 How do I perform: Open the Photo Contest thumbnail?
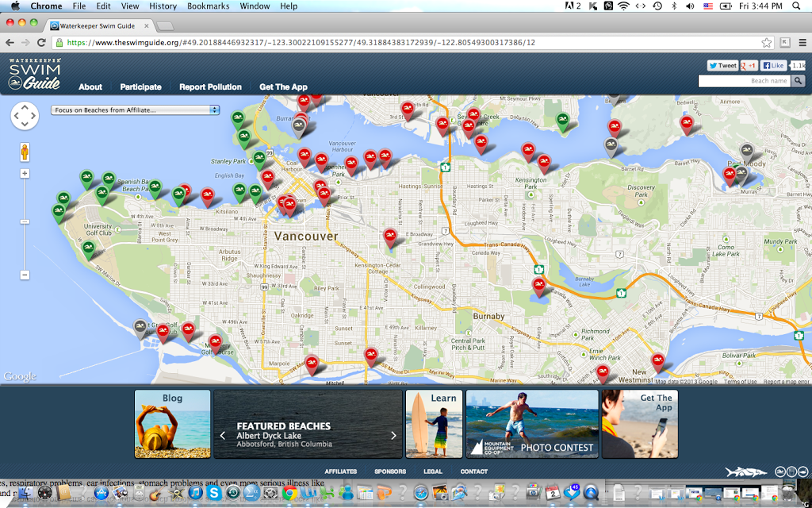coord(532,424)
